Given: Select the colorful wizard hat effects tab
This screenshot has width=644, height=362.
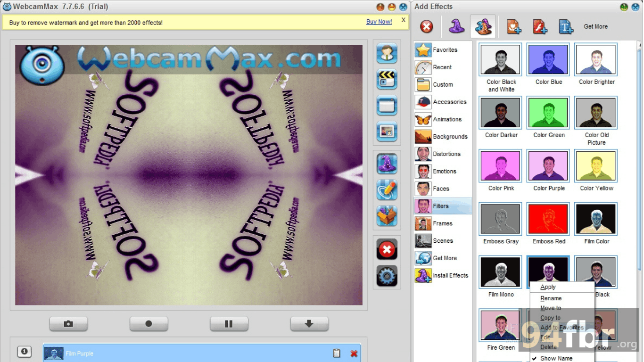Looking at the screenshot, I should pyautogui.click(x=483, y=26).
